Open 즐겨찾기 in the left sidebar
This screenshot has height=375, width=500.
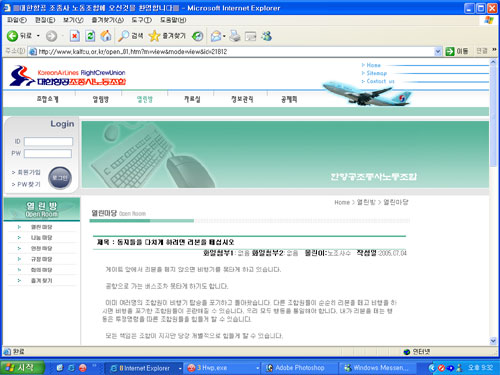(41, 280)
